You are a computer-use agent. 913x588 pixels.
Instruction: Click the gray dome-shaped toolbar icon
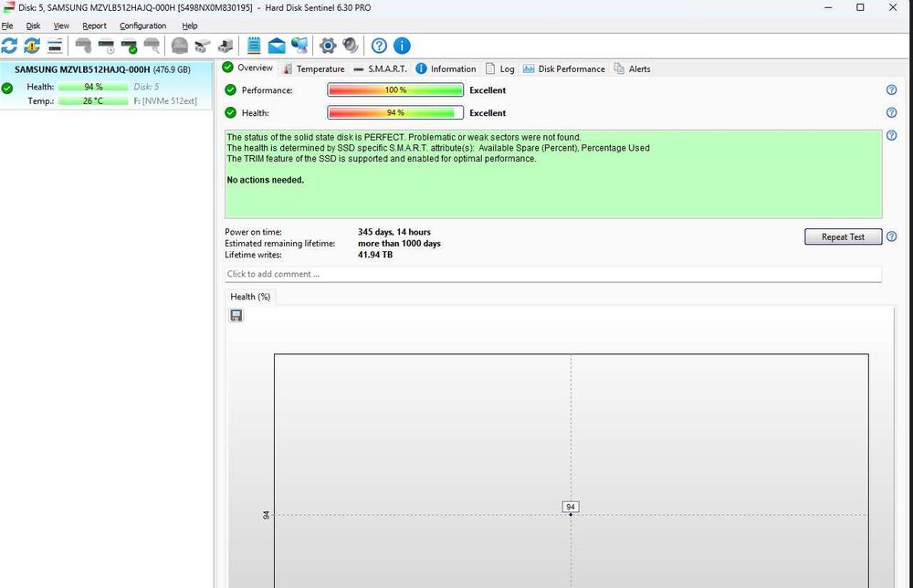[x=180, y=46]
